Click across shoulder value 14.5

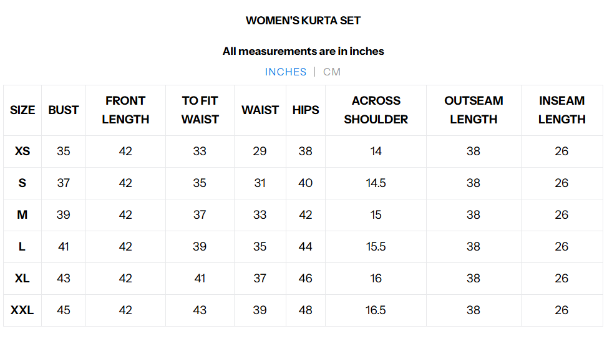click(376, 183)
